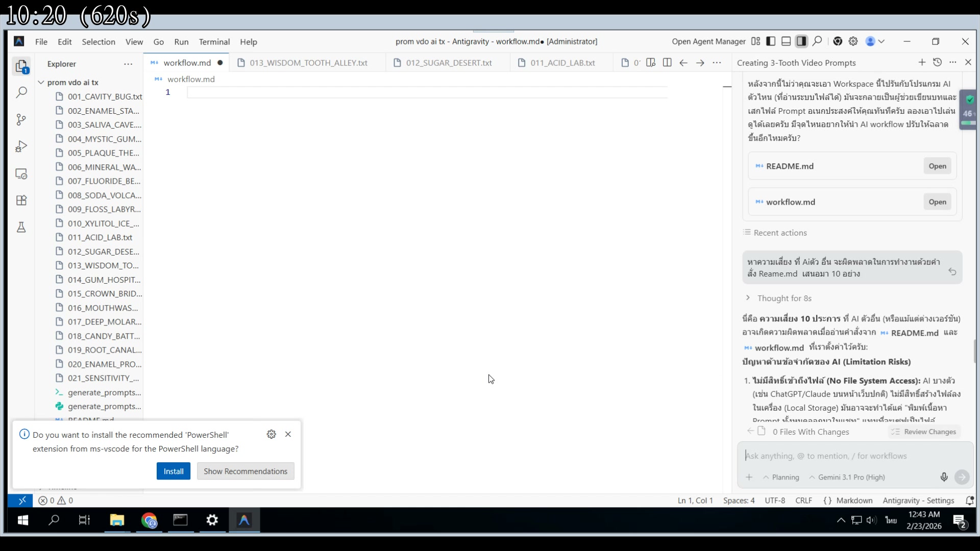The height and width of the screenshot is (551, 980).
Task: Click Install for the PowerShell extension
Action: [174, 470]
